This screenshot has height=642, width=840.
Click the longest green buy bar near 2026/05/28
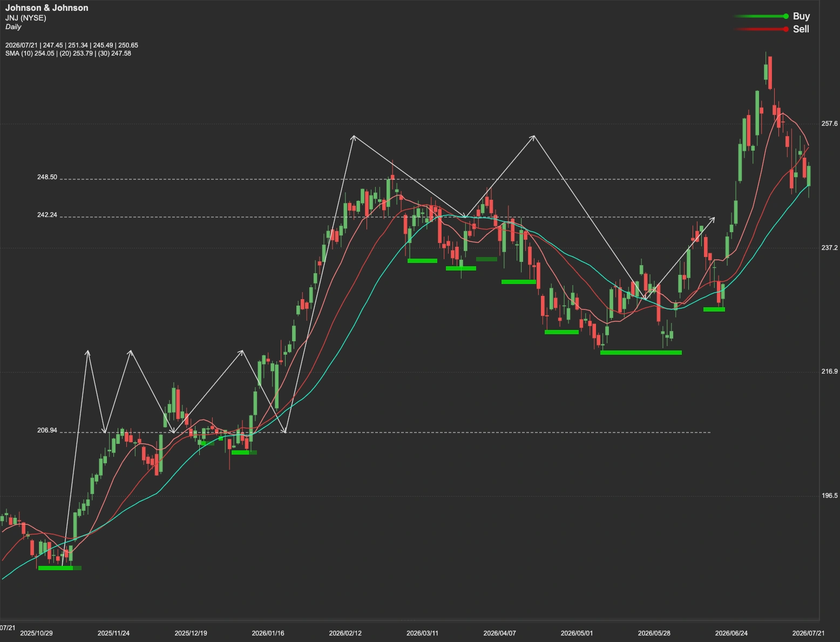(641, 353)
